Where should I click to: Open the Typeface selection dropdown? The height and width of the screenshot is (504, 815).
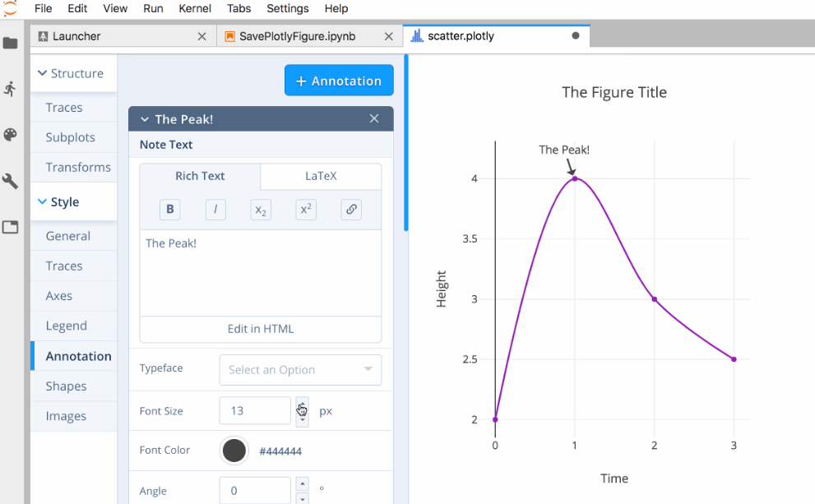(x=299, y=370)
